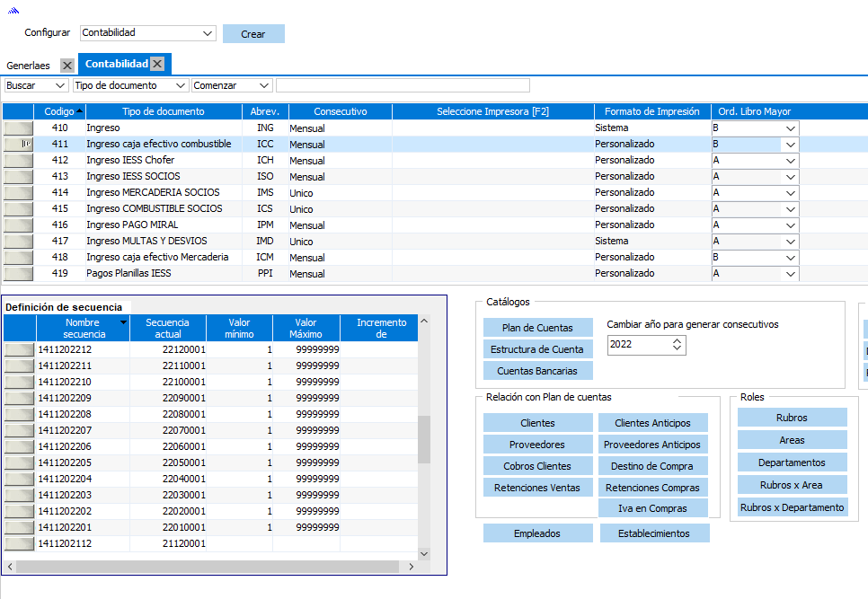Expand the Buscar dropdown
The height and width of the screenshot is (599, 868).
60,85
